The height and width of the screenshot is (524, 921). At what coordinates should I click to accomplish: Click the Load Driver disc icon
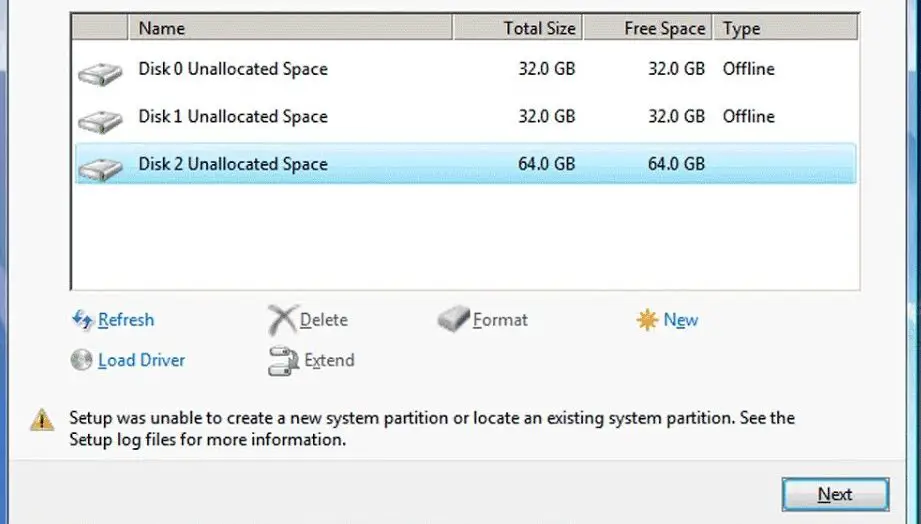click(x=81, y=360)
